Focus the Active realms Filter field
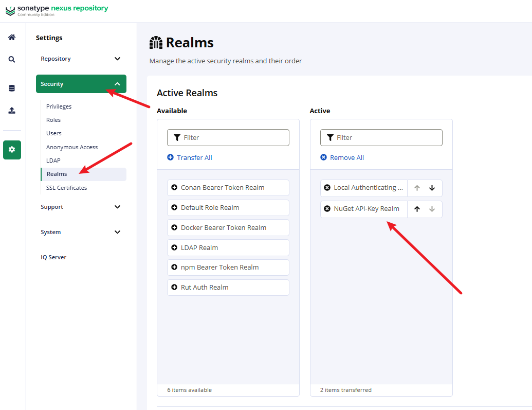The image size is (532, 410). (381, 137)
